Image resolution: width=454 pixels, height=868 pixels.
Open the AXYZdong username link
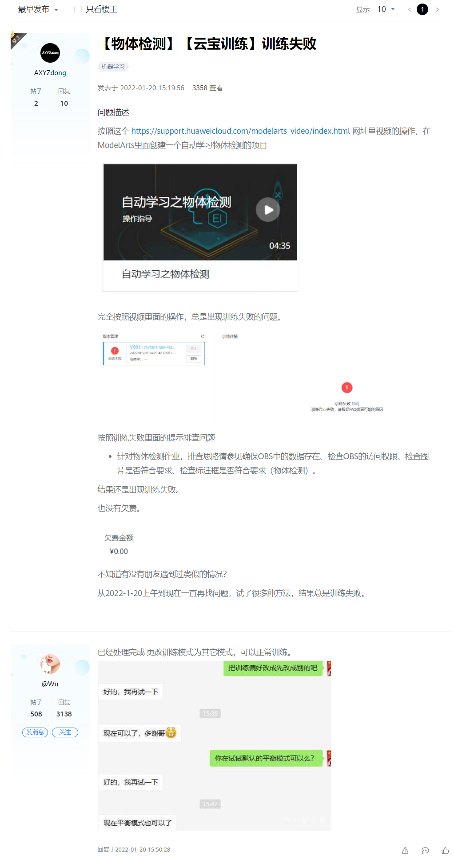pyautogui.click(x=50, y=73)
